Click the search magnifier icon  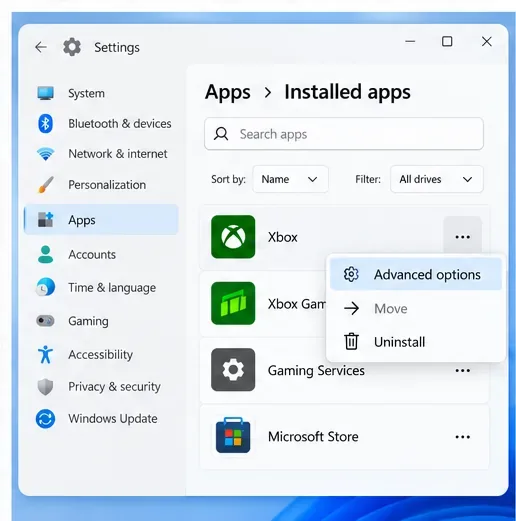221,134
